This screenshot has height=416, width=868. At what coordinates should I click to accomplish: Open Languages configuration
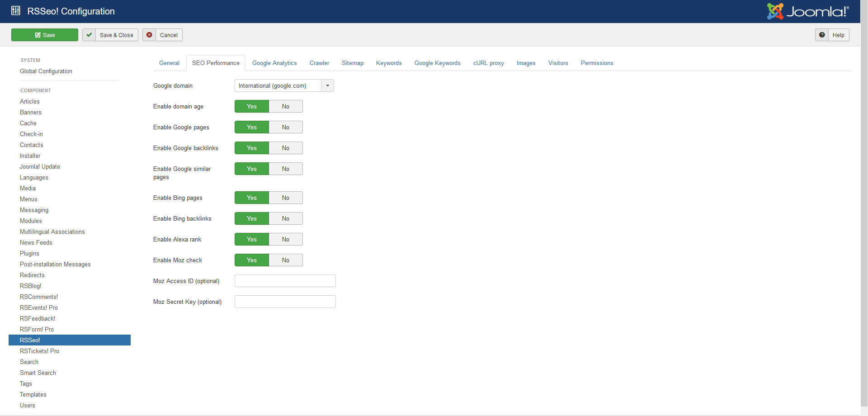[x=34, y=177]
